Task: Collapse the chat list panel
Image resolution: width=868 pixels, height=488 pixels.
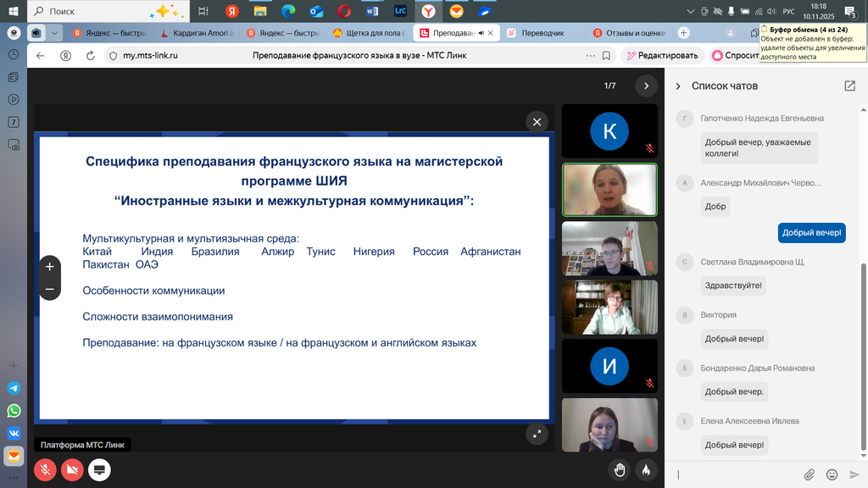Action: tap(677, 86)
